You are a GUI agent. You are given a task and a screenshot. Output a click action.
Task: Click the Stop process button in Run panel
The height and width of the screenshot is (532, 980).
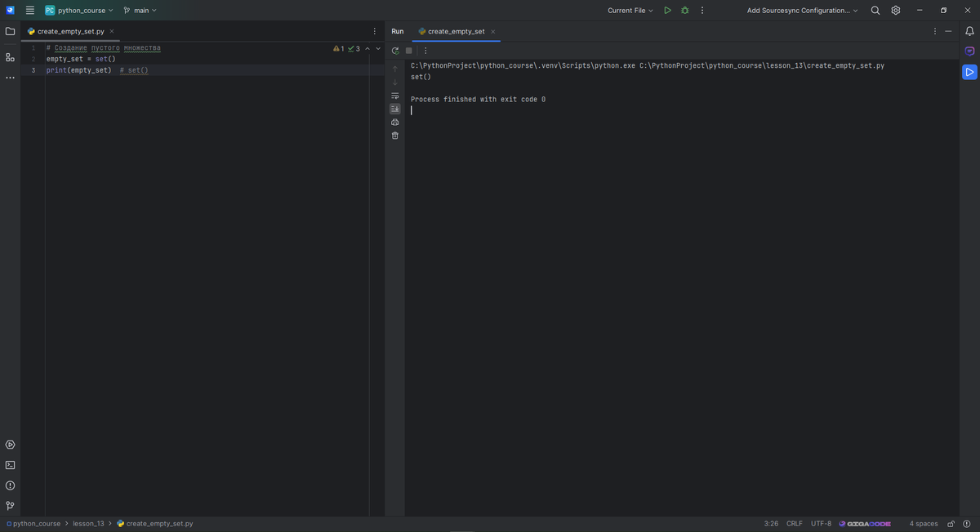click(409, 51)
